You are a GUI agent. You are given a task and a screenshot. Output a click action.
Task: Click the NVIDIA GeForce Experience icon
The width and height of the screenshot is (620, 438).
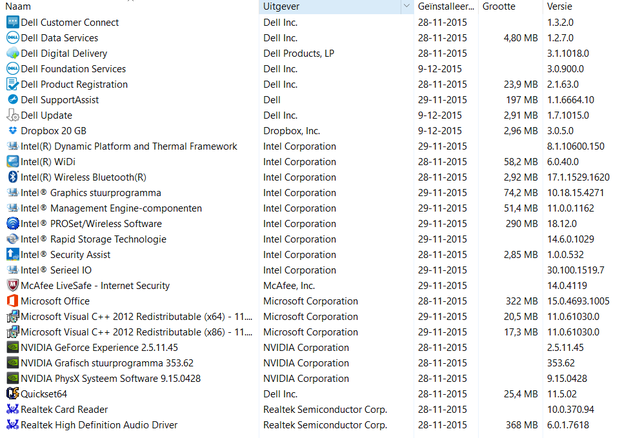pyautogui.click(x=12, y=348)
